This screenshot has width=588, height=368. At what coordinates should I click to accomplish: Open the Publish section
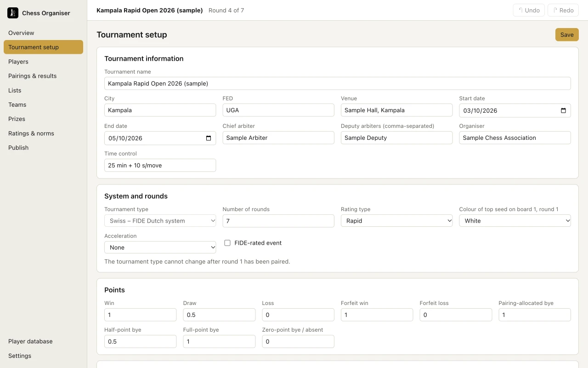[43, 148]
